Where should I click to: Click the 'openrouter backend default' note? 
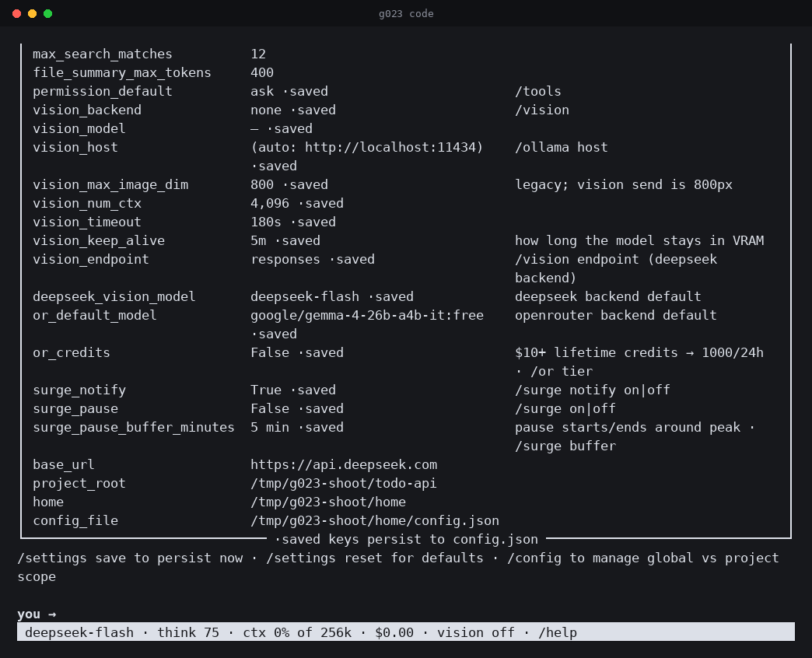point(616,315)
